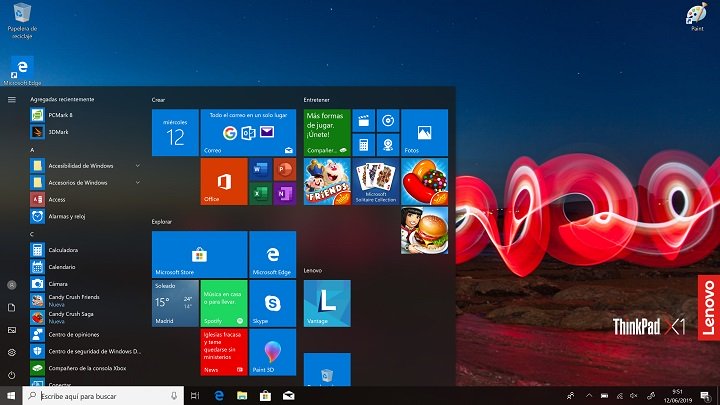The height and width of the screenshot is (405, 720).
Task: Open the Correo mail tile
Action: (248, 133)
